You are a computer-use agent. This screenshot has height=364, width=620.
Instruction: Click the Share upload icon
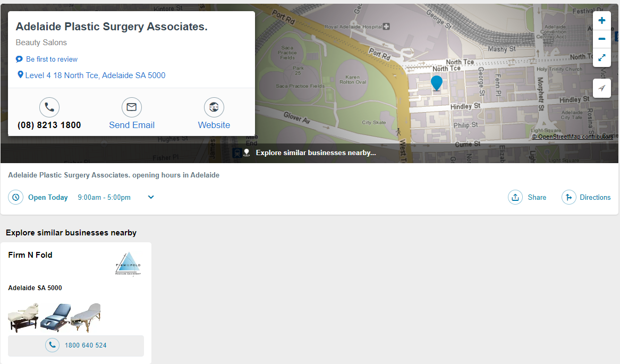(515, 197)
